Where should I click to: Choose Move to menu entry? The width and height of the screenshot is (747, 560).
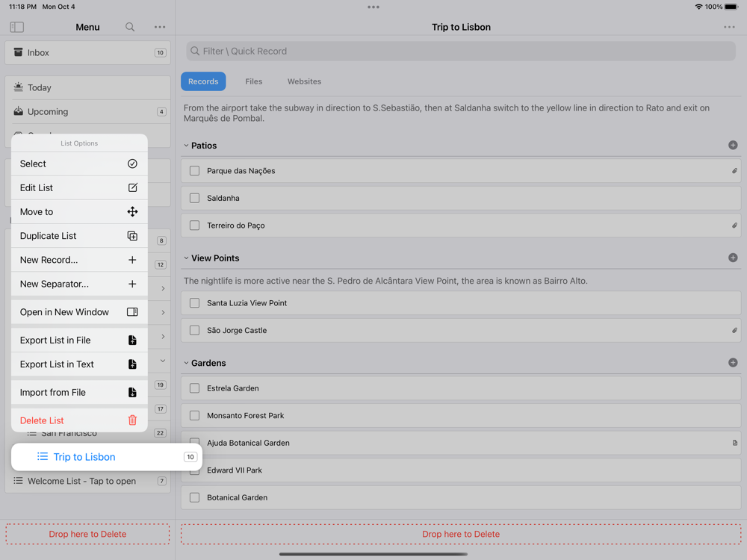(x=79, y=212)
